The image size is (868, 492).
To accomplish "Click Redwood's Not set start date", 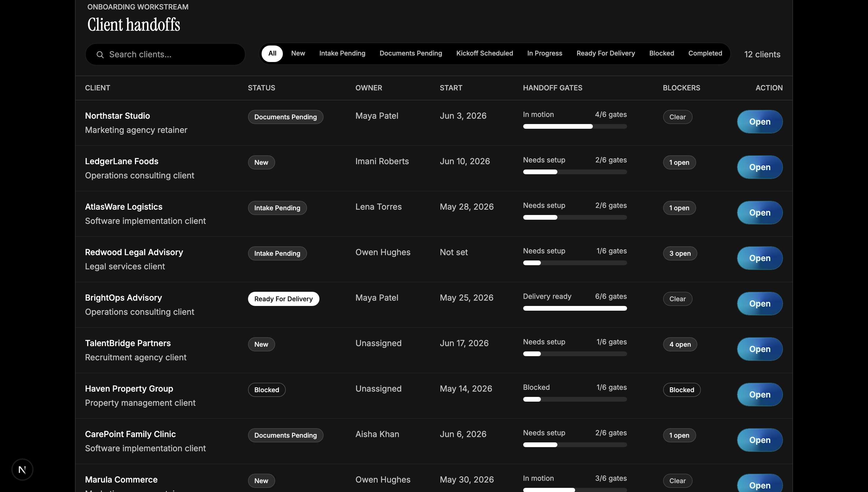I will pos(453,252).
